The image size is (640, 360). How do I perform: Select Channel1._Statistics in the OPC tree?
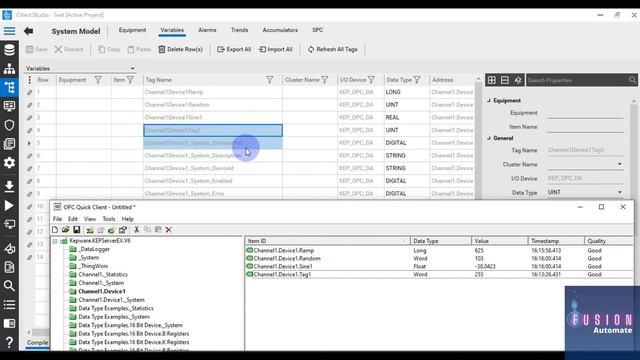[x=103, y=275]
